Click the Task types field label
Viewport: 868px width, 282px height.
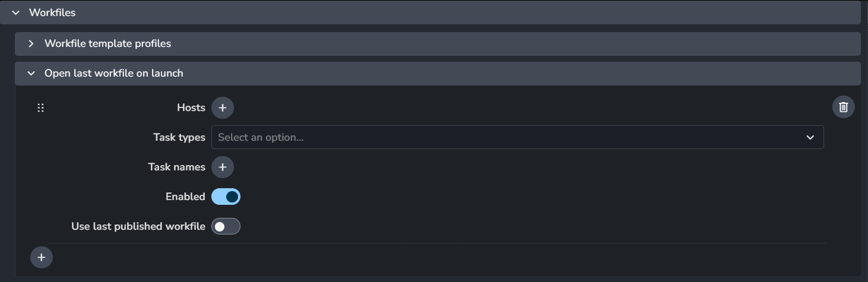pyautogui.click(x=179, y=137)
